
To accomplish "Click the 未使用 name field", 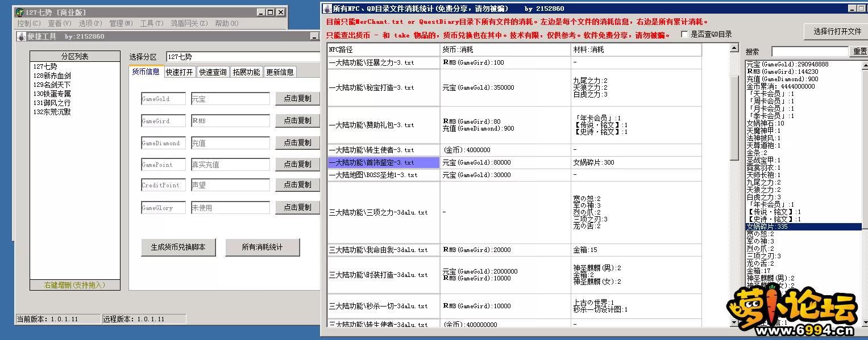I will coord(230,208).
